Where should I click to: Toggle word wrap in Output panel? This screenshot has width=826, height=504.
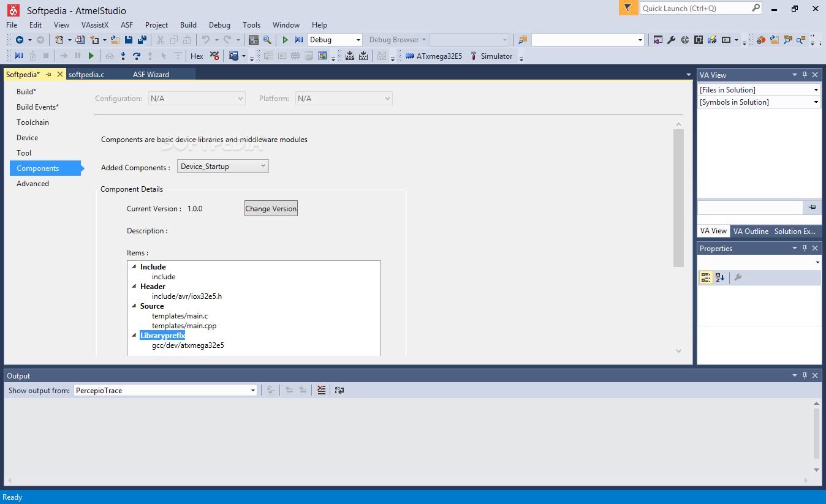tap(339, 390)
